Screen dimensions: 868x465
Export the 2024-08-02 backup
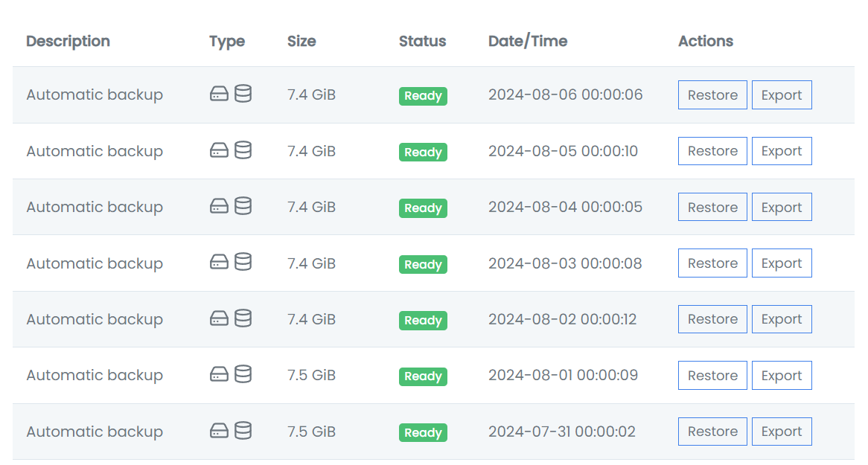point(782,319)
